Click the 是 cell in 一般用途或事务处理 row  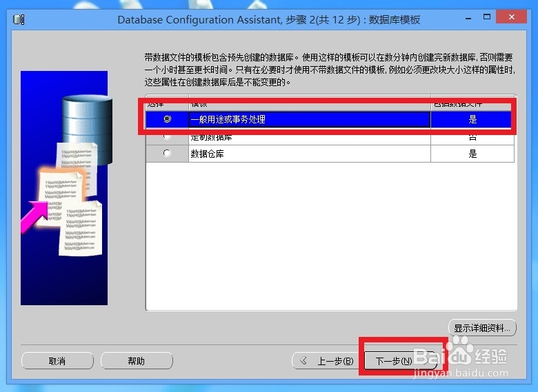pos(472,119)
